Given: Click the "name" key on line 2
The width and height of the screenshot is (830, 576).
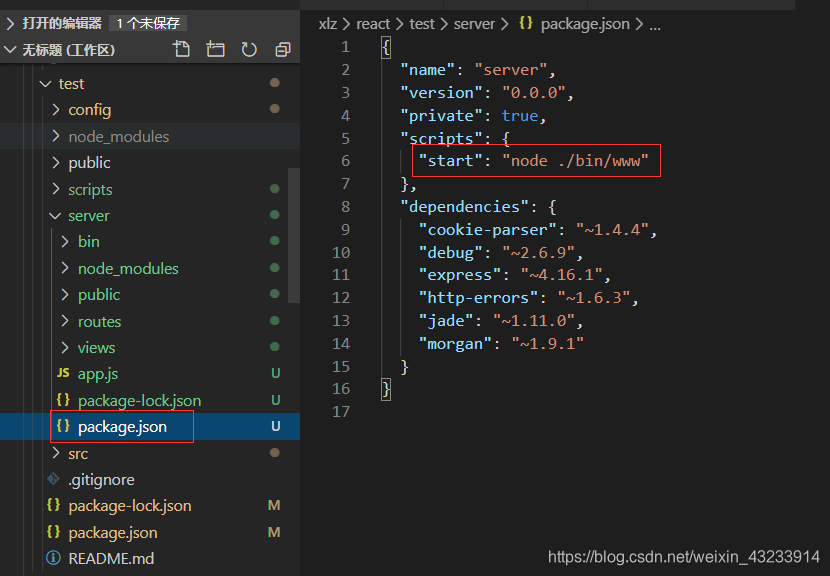Looking at the screenshot, I should (x=427, y=70).
